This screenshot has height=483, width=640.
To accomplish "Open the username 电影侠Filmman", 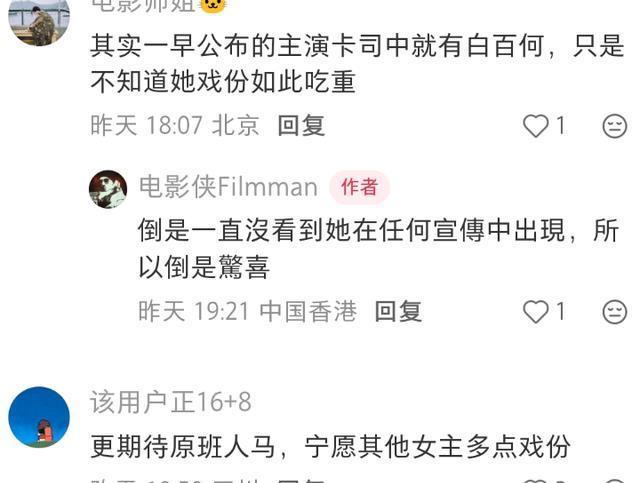I will coord(228,187).
